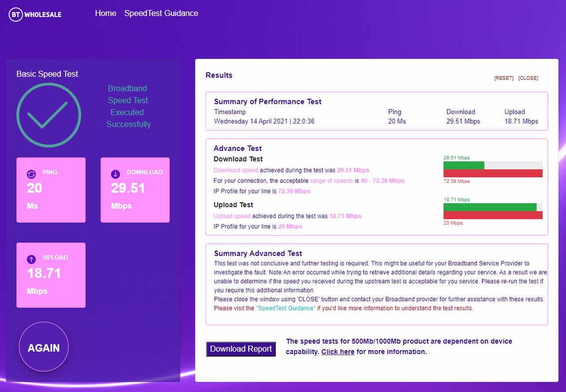Click the ping icon in pink tile
The image size is (566, 392).
click(x=32, y=174)
